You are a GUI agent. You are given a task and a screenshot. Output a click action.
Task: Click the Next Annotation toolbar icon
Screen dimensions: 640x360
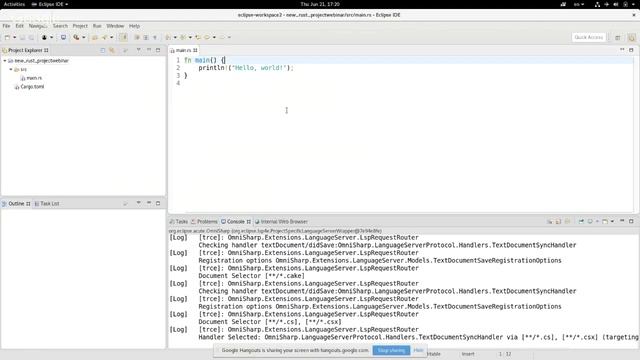168,37
